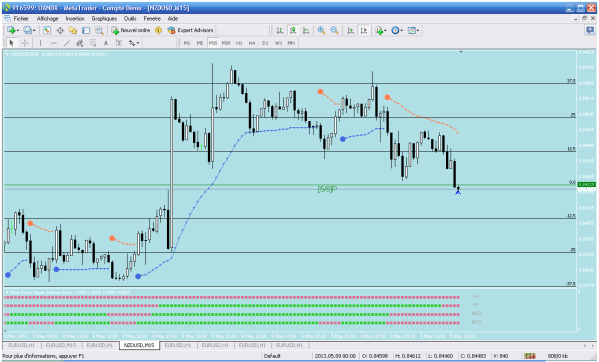Select the Text Label tool

click(x=119, y=43)
